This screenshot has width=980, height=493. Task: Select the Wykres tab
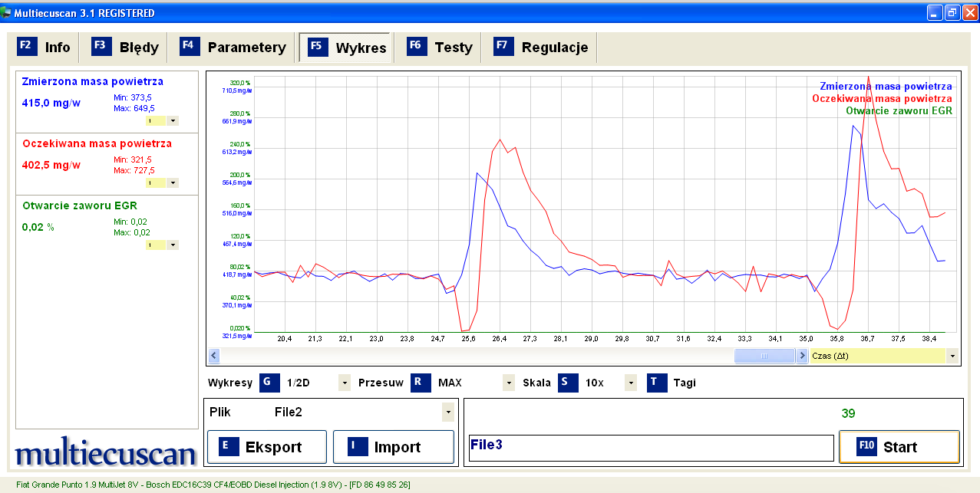coord(345,47)
